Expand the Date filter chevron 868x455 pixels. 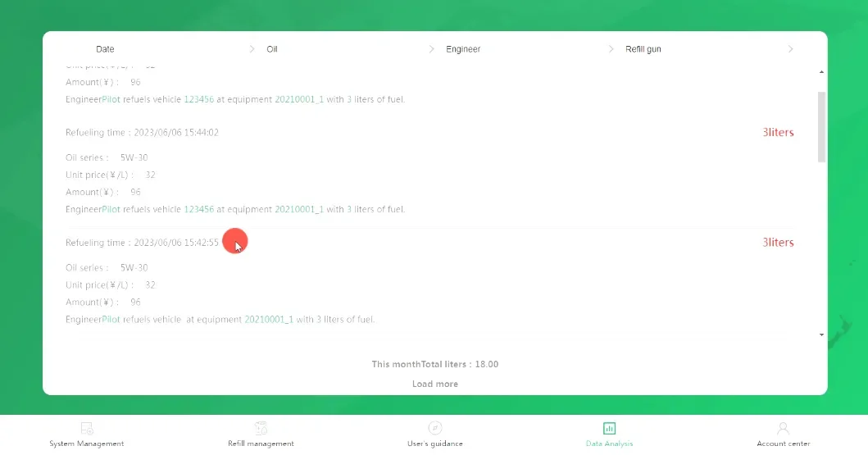pos(252,49)
